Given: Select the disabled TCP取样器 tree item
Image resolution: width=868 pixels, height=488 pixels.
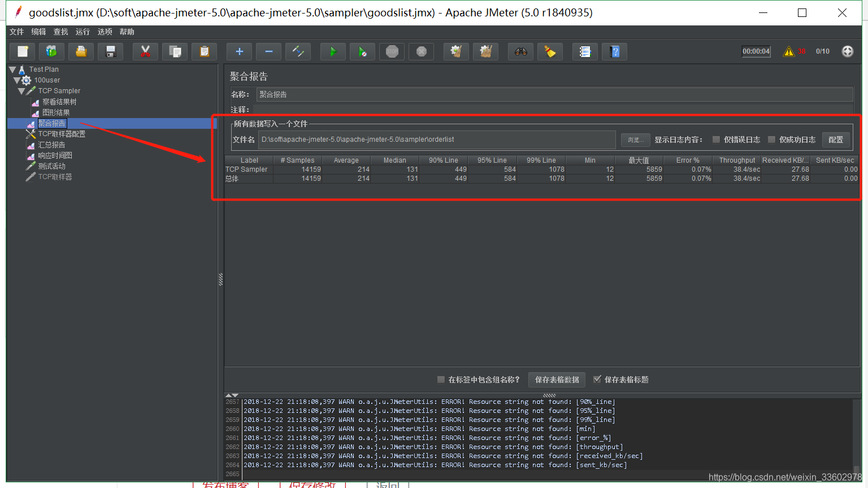Looking at the screenshot, I should [x=55, y=177].
